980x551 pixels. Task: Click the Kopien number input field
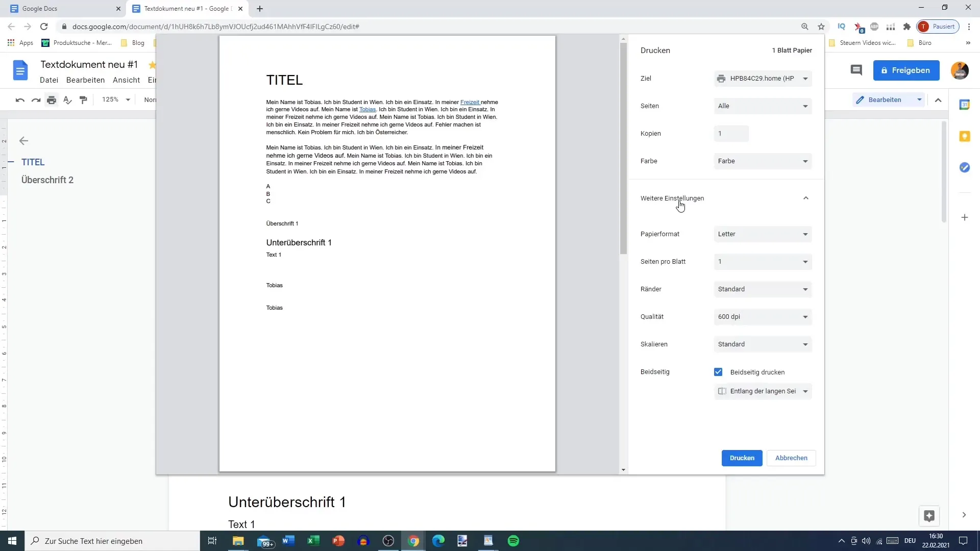(x=731, y=133)
